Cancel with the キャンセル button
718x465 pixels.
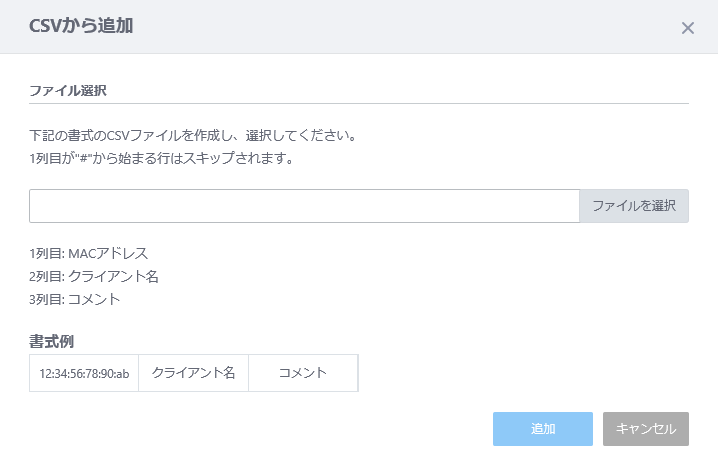646,429
